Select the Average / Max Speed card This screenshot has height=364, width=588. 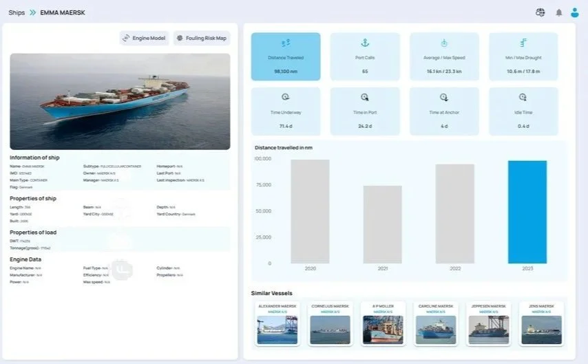pyautogui.click(x=444, y=56)
